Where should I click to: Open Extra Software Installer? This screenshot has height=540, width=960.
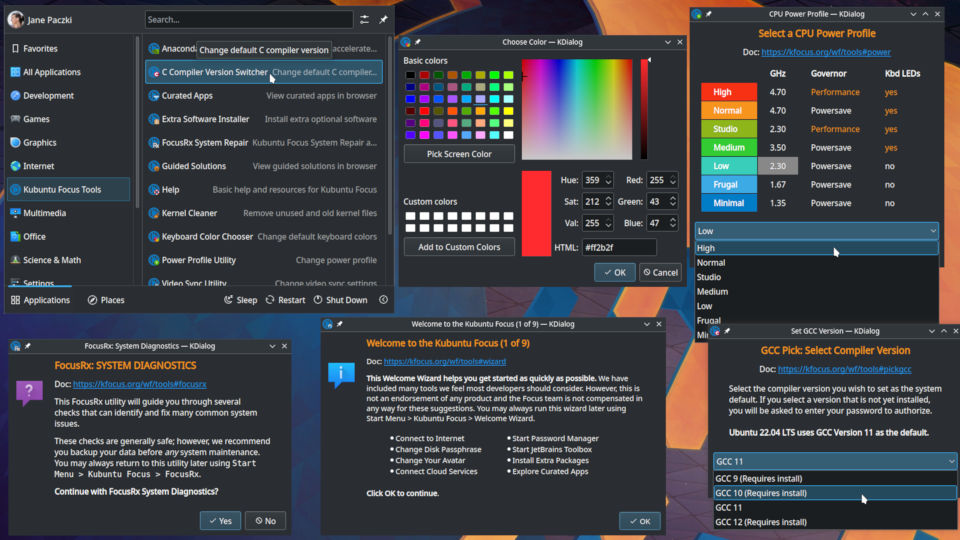[205, 119]
